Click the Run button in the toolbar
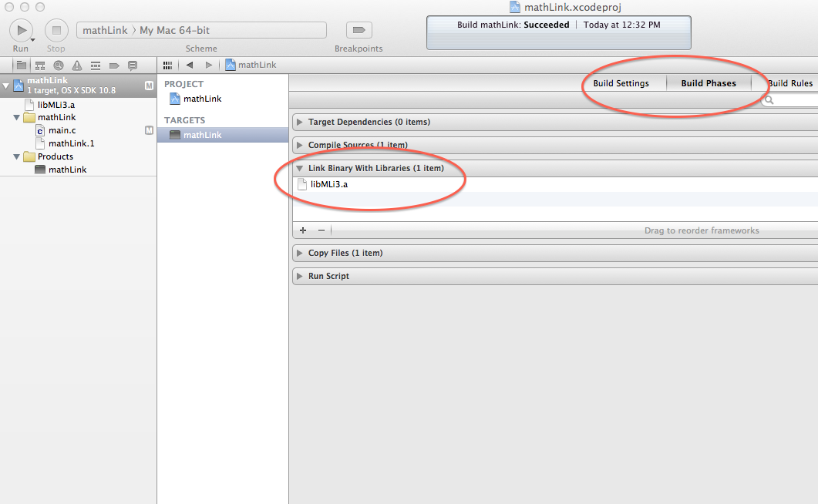818x504 pixels. click(22, 31)
